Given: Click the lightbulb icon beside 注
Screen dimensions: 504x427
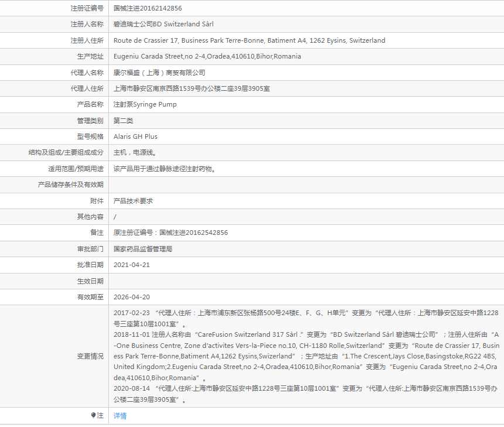Looking at the screenshot, I should click(93, 415).
